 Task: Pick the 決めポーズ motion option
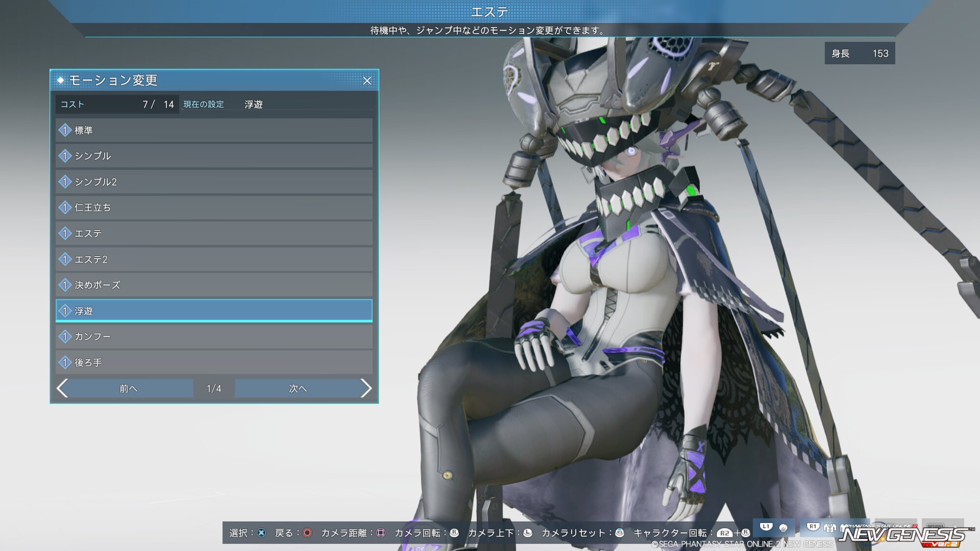tap(214, 285)
